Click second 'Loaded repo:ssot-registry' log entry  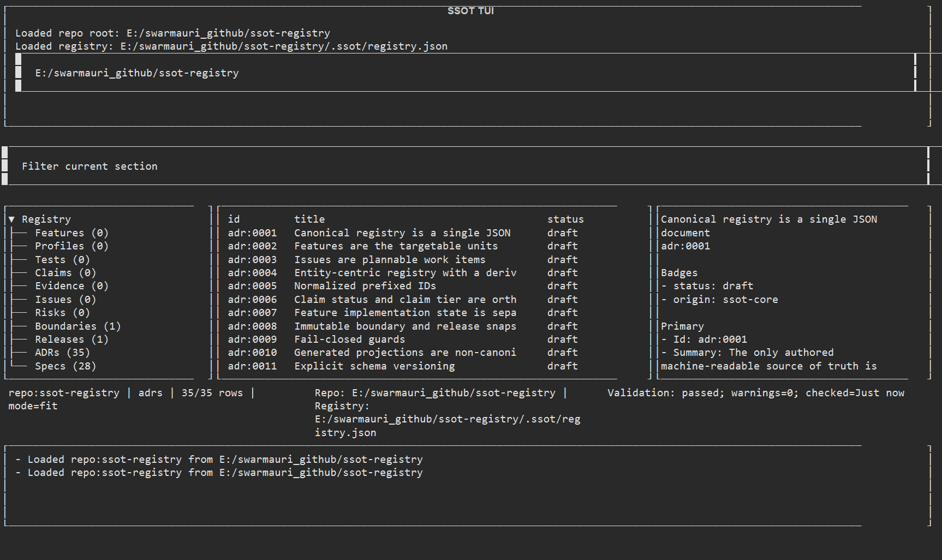(x=219, y=473)
